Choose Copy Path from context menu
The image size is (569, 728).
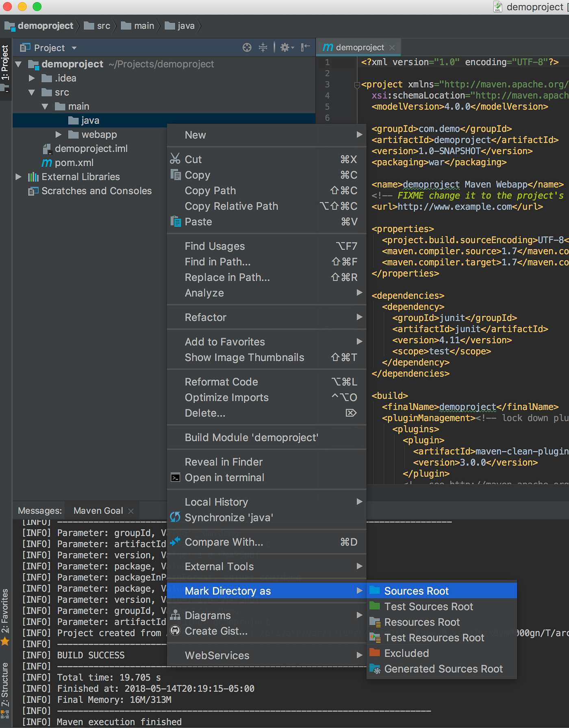[x=267, y=191]
